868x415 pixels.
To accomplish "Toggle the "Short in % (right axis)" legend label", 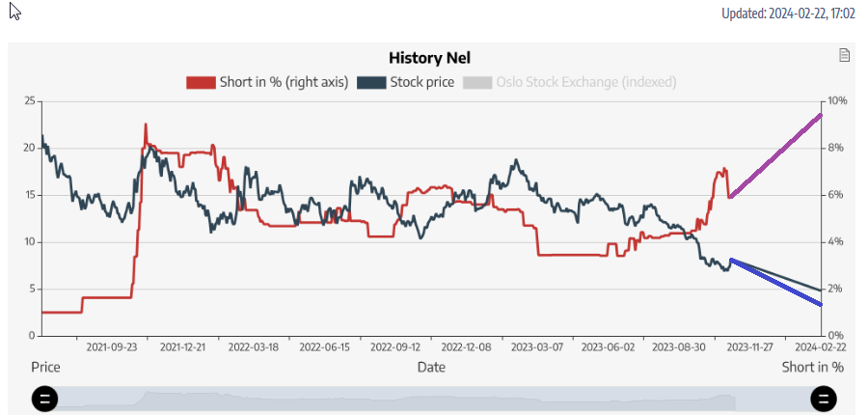I will tap(284, 82).
